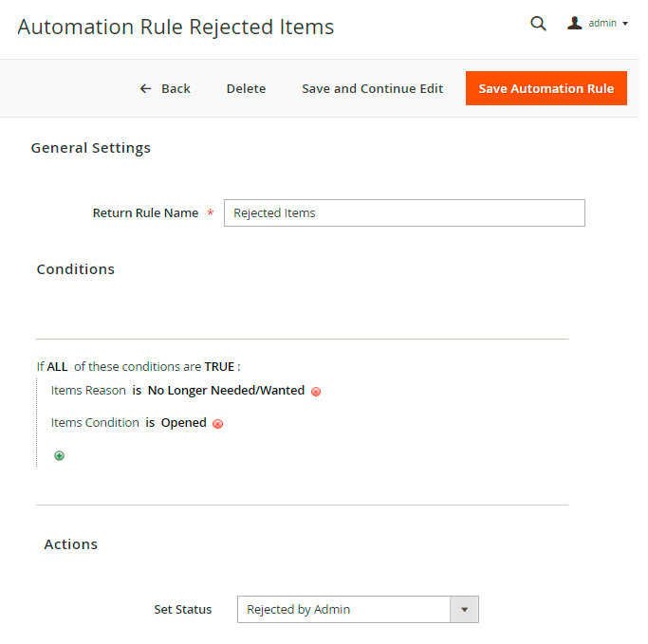Expand the admin account menu caret
The image size is (648, 644).
[x=625, y=24]
